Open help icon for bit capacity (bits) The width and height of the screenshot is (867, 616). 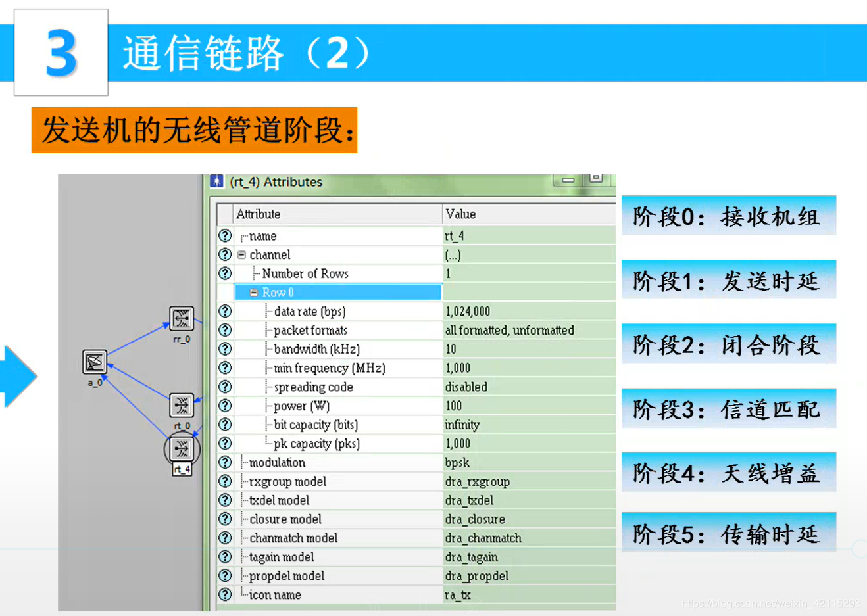point(225,425)
